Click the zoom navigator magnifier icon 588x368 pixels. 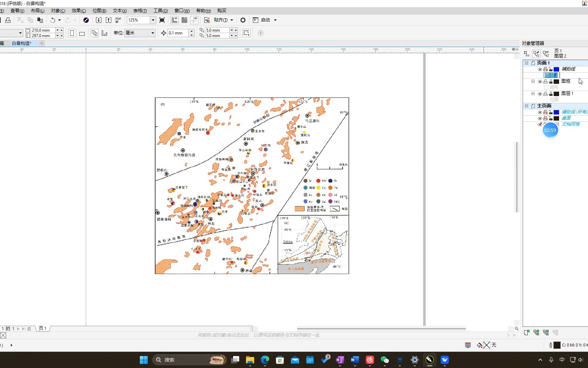(517, 328)
